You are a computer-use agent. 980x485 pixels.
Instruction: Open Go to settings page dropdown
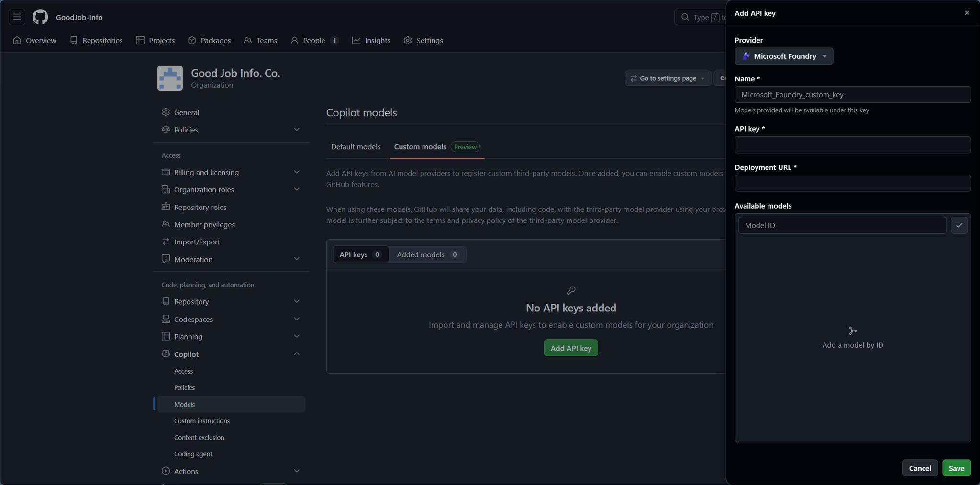pyautogui.click(x=668, y=78)
